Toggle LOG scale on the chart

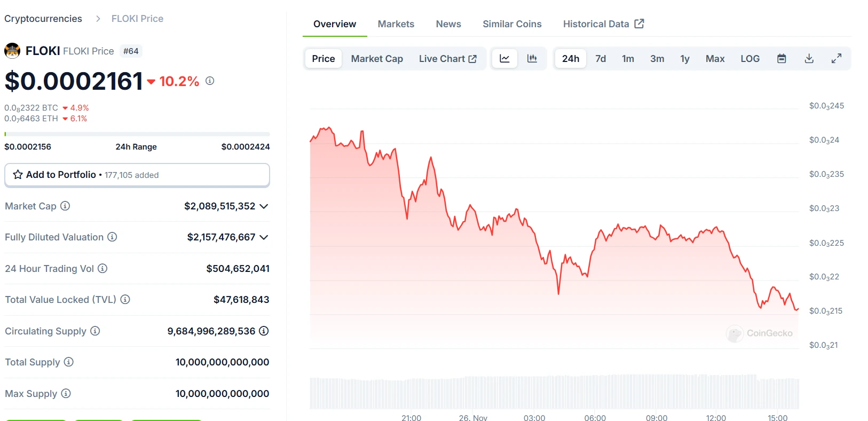coord(750,58)
